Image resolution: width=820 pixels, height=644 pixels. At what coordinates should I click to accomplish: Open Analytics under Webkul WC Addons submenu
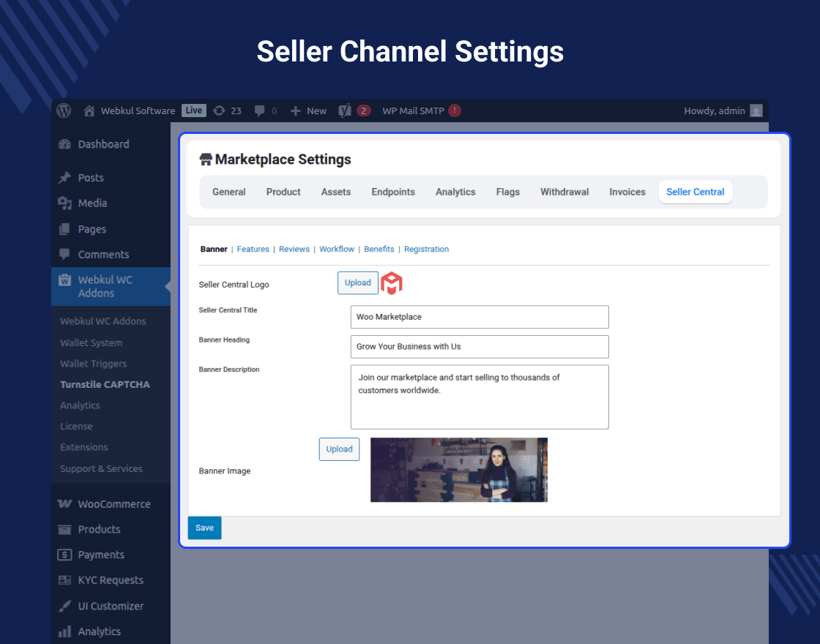pos(80,405)
